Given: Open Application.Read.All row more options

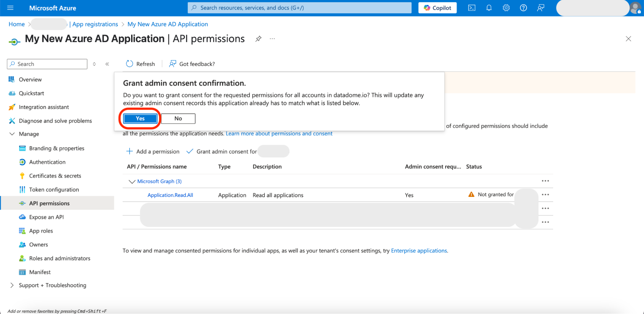Looking at the screenshot, I should [545, 195].
